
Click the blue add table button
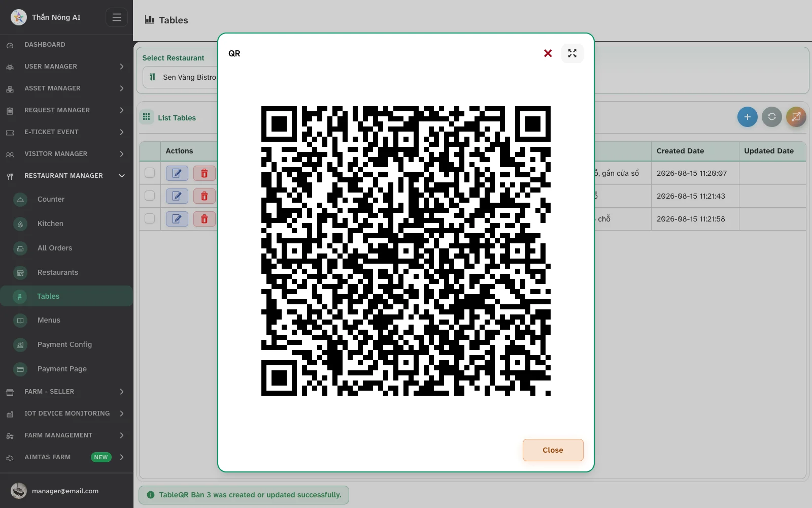[x=747, y=117]
